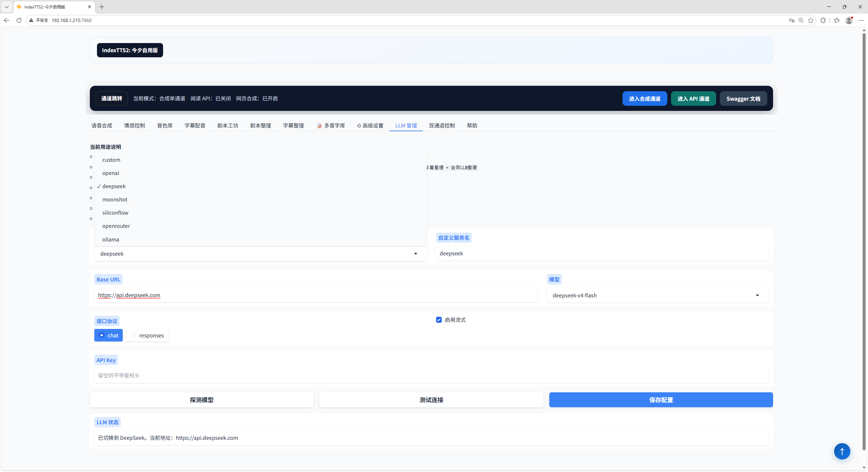Click the API Key input field
This screenshot has width=868, height=472.
point(431,375)
